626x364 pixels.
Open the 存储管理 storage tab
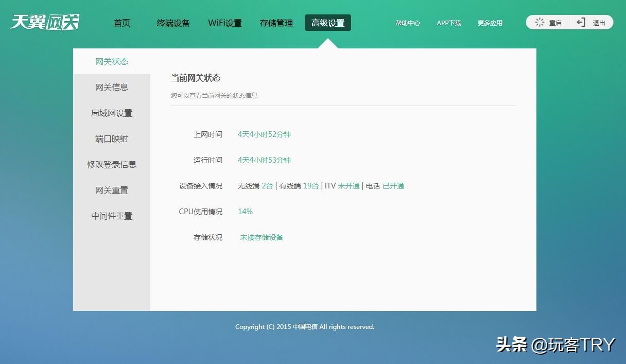coord(276,23)
